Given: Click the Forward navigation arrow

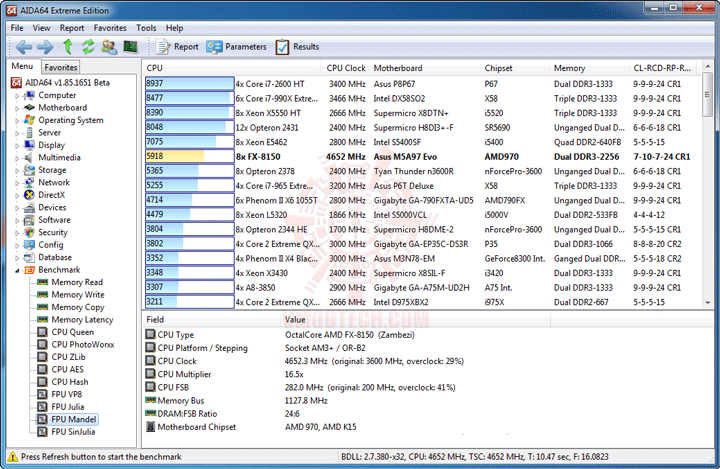Looking at the screenshot, I should pyautogui.click(x=45, y=47).
